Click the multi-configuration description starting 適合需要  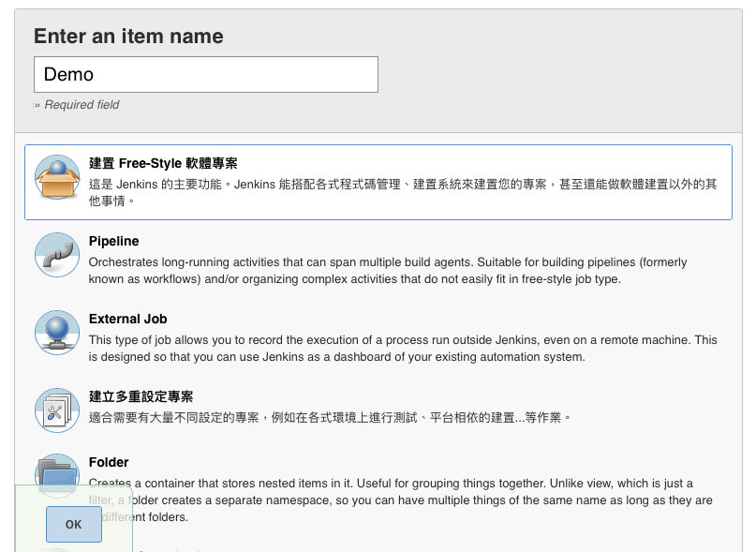330,417
